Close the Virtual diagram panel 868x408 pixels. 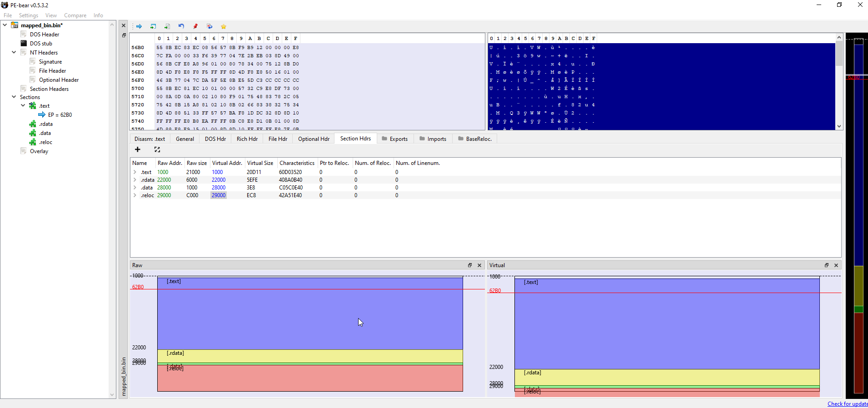[836, 265]
